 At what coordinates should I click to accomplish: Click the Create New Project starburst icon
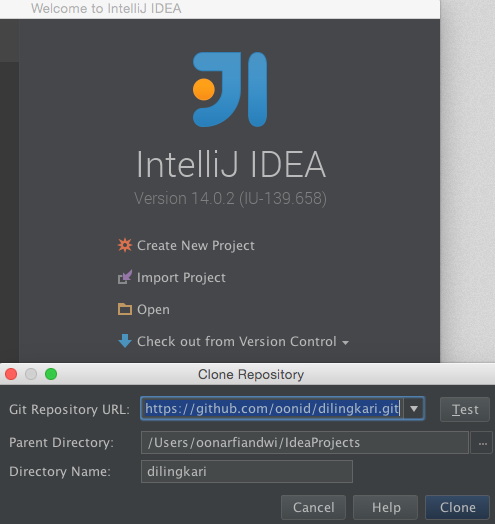coord(125,245)
